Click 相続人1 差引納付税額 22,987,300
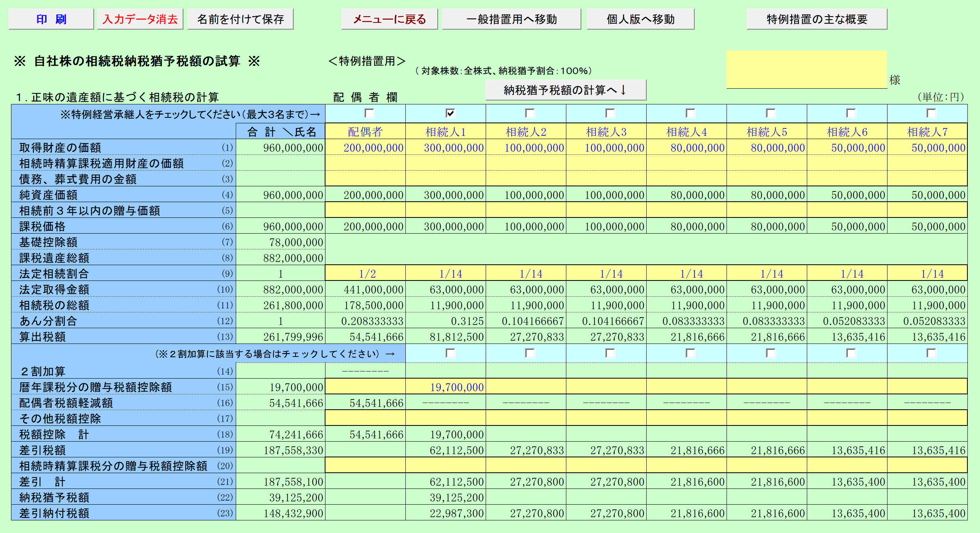 pyautogui.click(x=446, y=513)
